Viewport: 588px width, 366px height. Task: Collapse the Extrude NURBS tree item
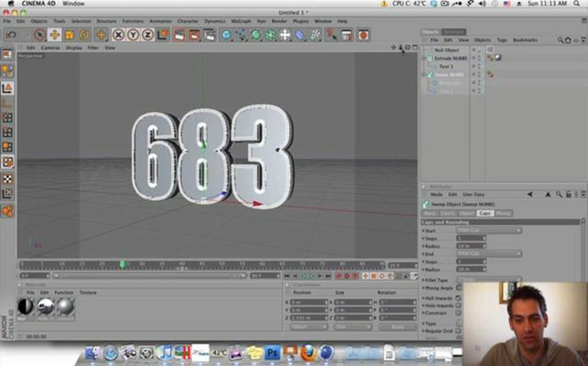pos(424,58)
